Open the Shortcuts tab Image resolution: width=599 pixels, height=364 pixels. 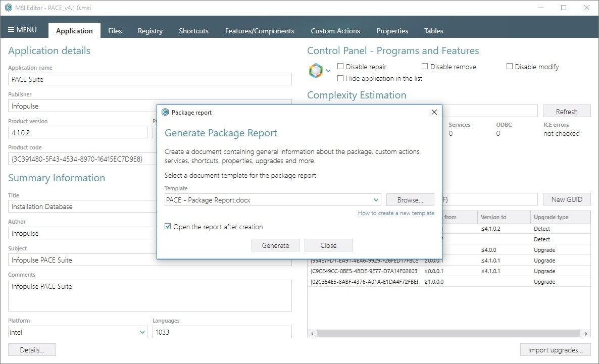point(193,31)
